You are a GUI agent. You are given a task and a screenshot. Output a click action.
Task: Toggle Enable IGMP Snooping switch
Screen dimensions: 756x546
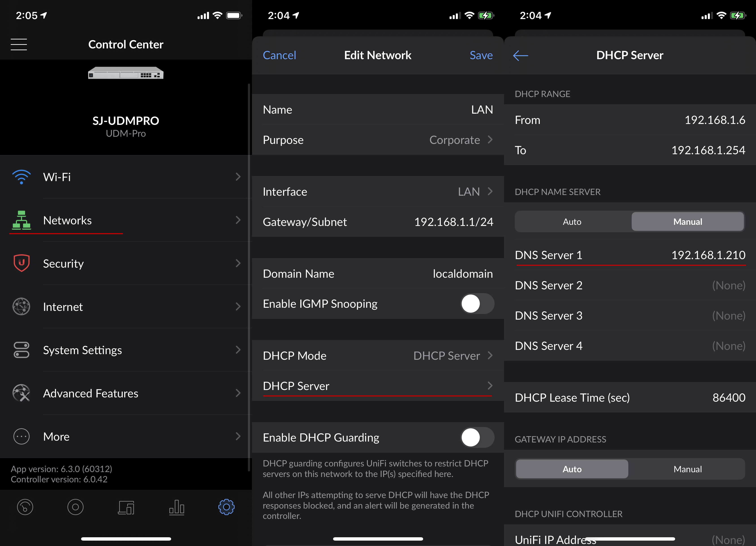[x=477, y=304]
